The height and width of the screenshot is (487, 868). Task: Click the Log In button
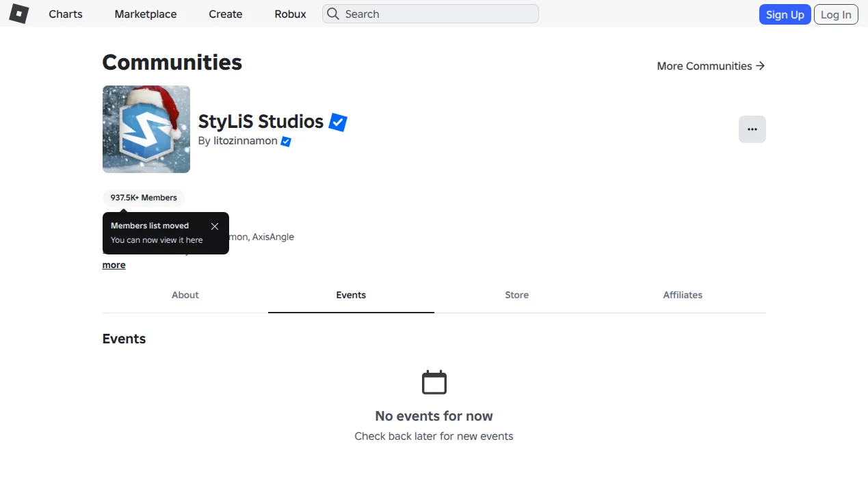click(836, 14)
